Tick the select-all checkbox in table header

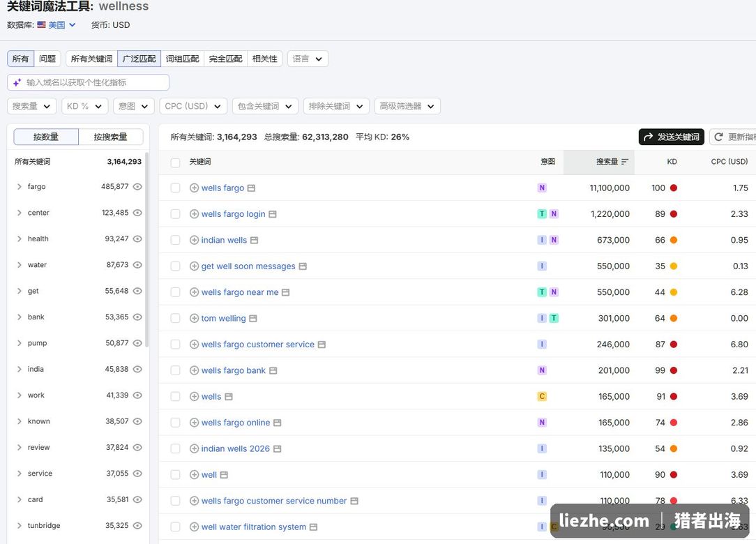click(176, 163)
